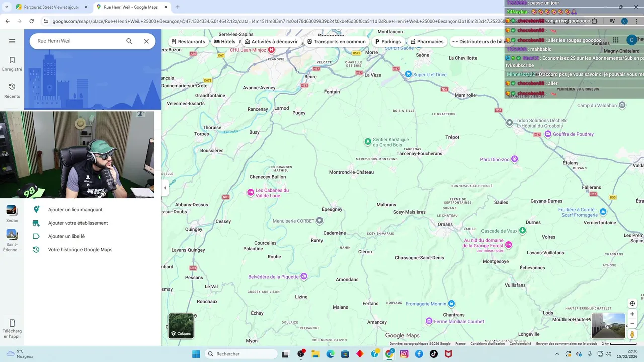Click Ajouter un lieu manquant
Viewport: 644px width, 362px height.
tap(75, 210)
